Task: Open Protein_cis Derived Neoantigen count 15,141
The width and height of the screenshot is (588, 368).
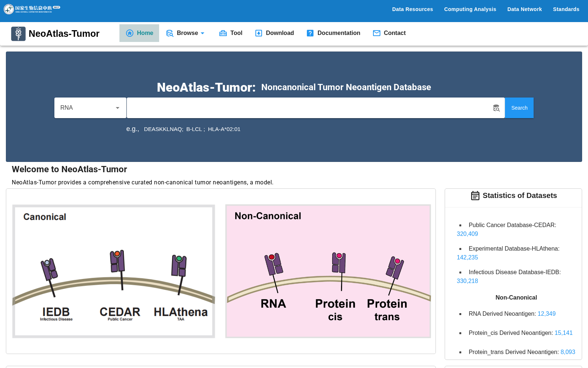Action: pos(563,333)
